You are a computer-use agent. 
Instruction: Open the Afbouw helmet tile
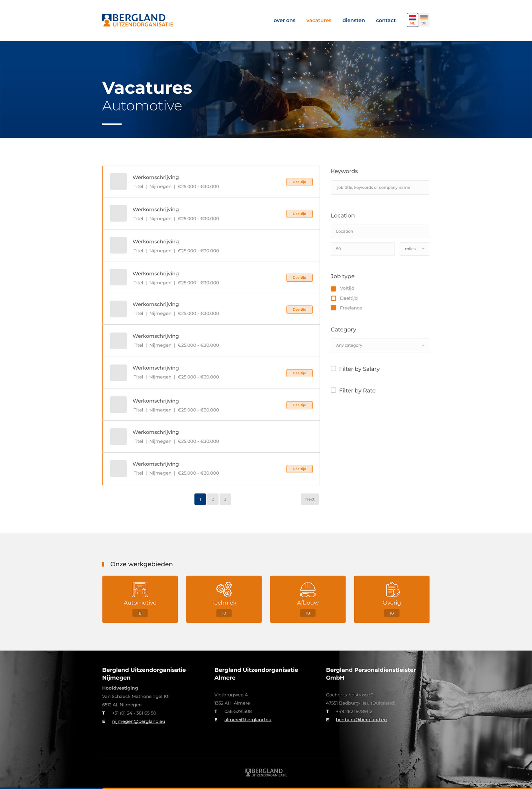coord(307,599)
